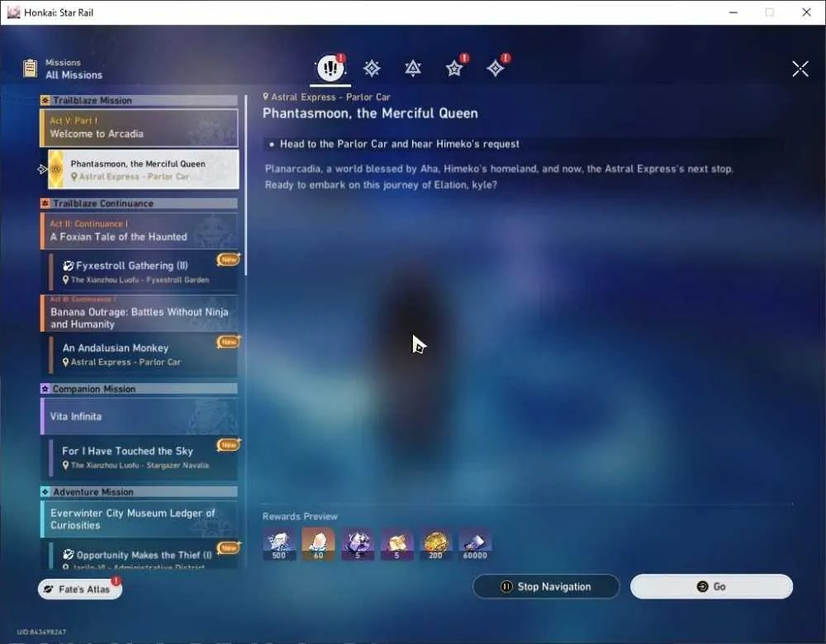This screenshot has width=826, height=644.
Task: Click the "Rewards Preview" label
Action: 300,517
